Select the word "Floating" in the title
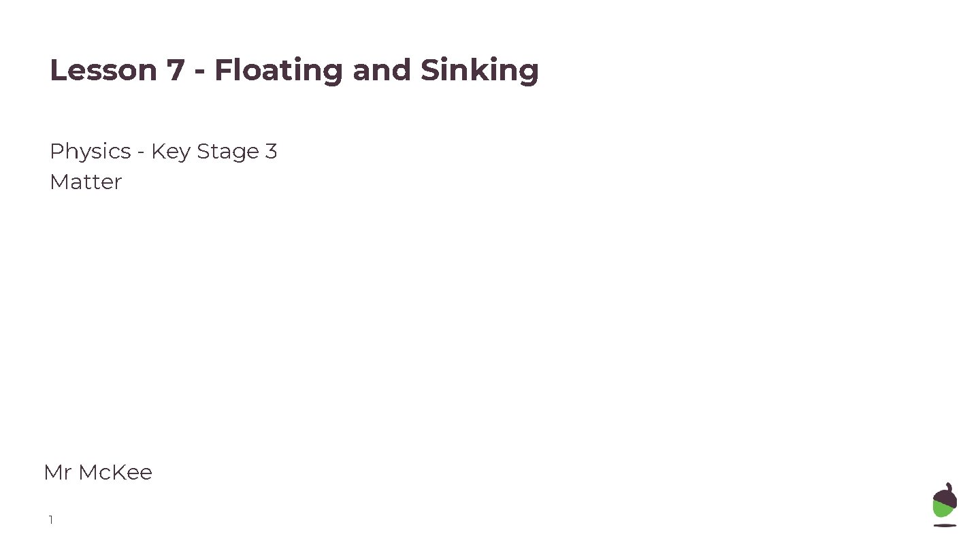This screenshot has height=551, width=980. tap(278, 70)
